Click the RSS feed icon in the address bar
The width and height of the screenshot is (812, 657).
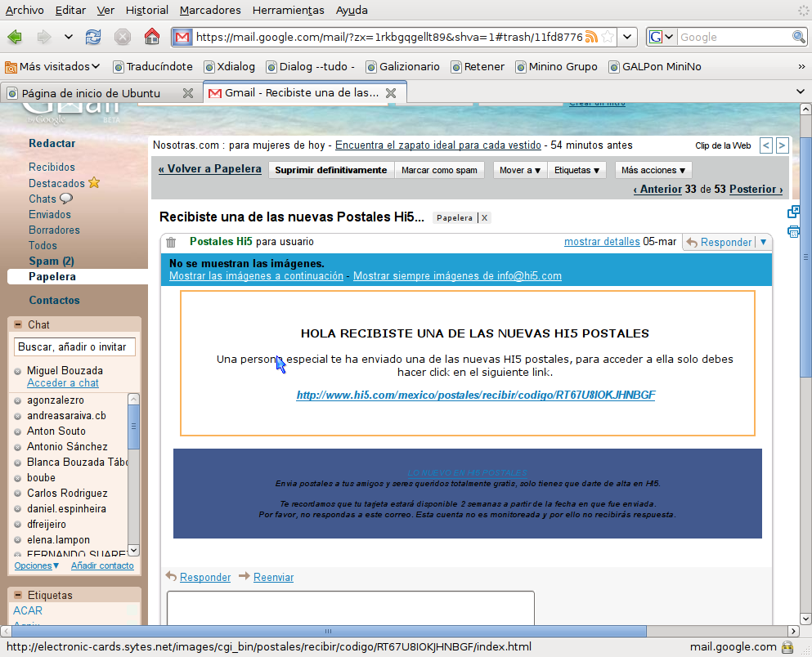click(591, 37)
